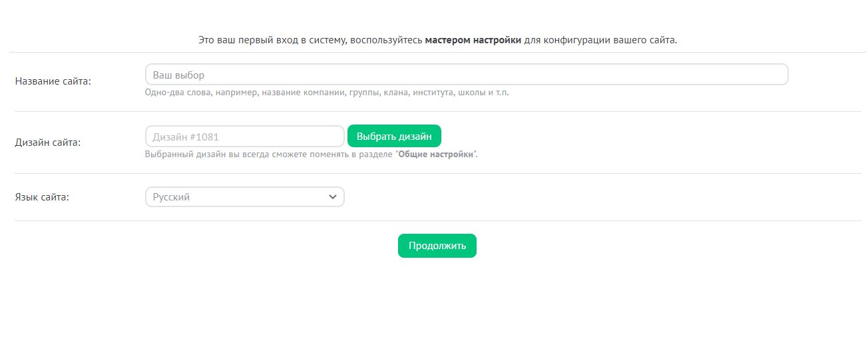Click the 'Дизайн сайта:' label
The width and height of the screenshot is (868, 347).
[48, 142]
